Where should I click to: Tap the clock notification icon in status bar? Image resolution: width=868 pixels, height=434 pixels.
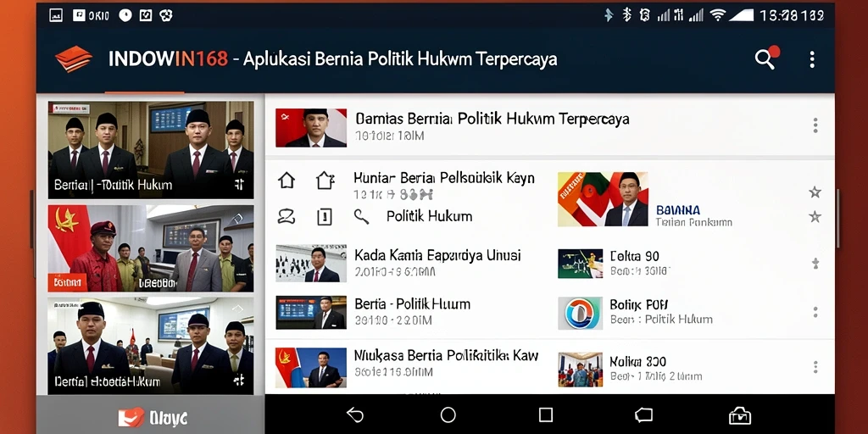coord(125,15)
